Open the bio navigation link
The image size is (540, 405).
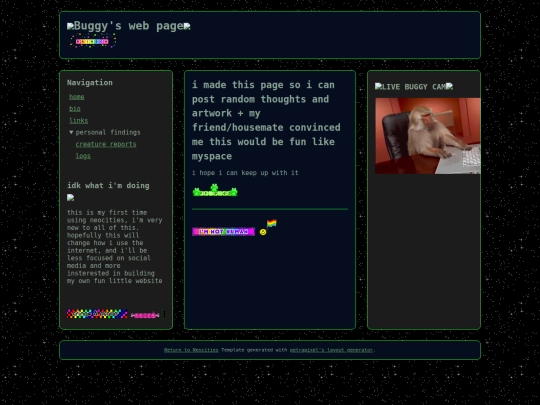(75, 108)
